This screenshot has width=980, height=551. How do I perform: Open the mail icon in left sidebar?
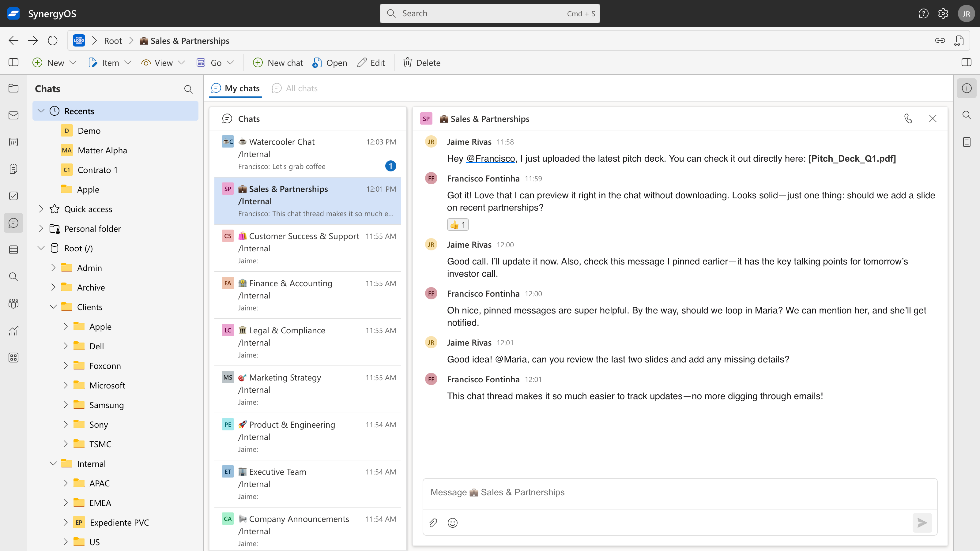pyautogui.click(x=13, y=115)
